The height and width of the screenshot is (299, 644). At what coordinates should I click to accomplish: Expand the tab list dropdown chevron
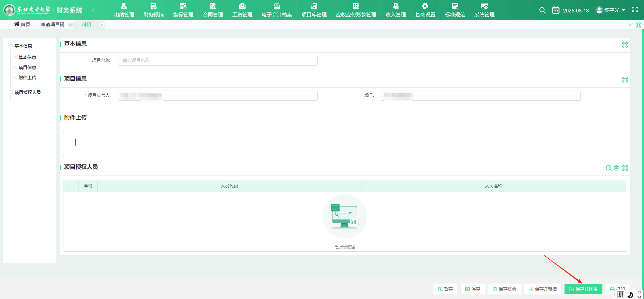coord(630,25)
